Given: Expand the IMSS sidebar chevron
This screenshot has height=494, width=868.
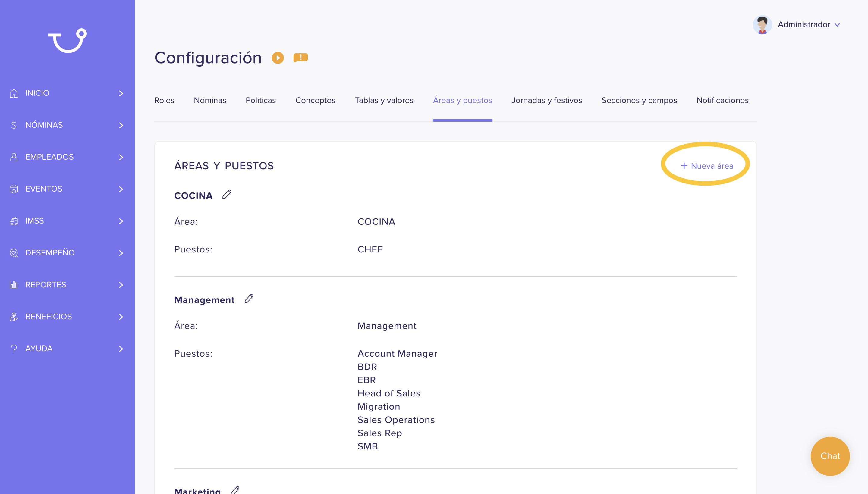Looking at the screenshot, I should coord(121,221).
